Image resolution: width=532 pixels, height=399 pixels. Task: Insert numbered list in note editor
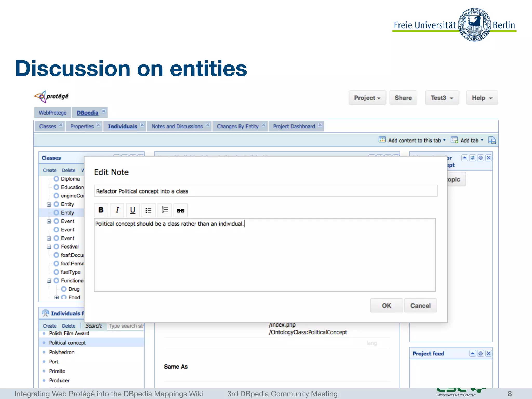point(165,210)
